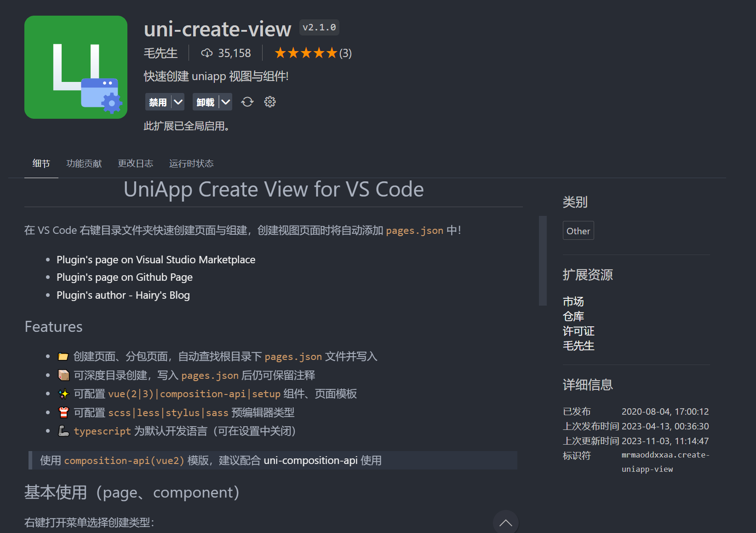Image resolution: width=756 pixels, height=533 pixels.
Task: Click the status text 此扩展已全局启用。
Action: [187, 126]
